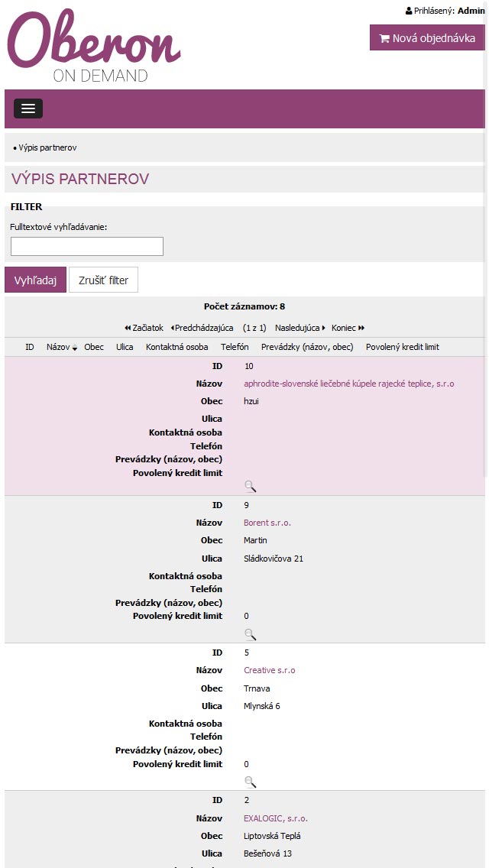Open Borent s.r.o. partner link

click(x=267, y=523)
